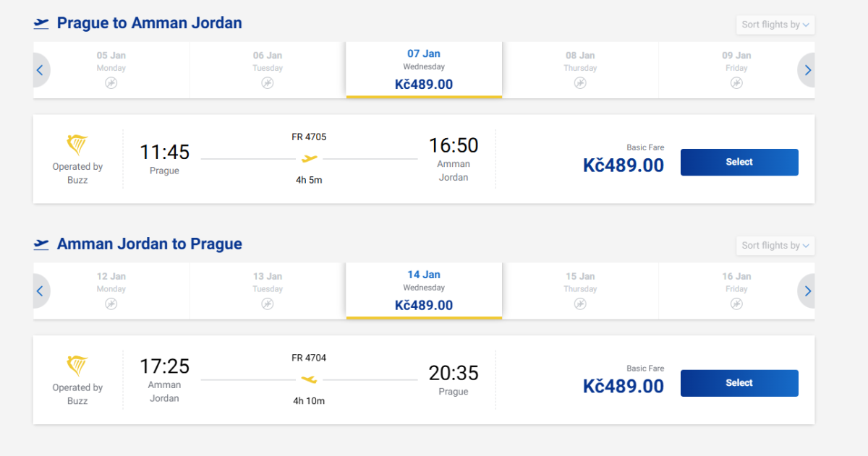Click the no-flight icon under 05 Jan

click(111, 83)
